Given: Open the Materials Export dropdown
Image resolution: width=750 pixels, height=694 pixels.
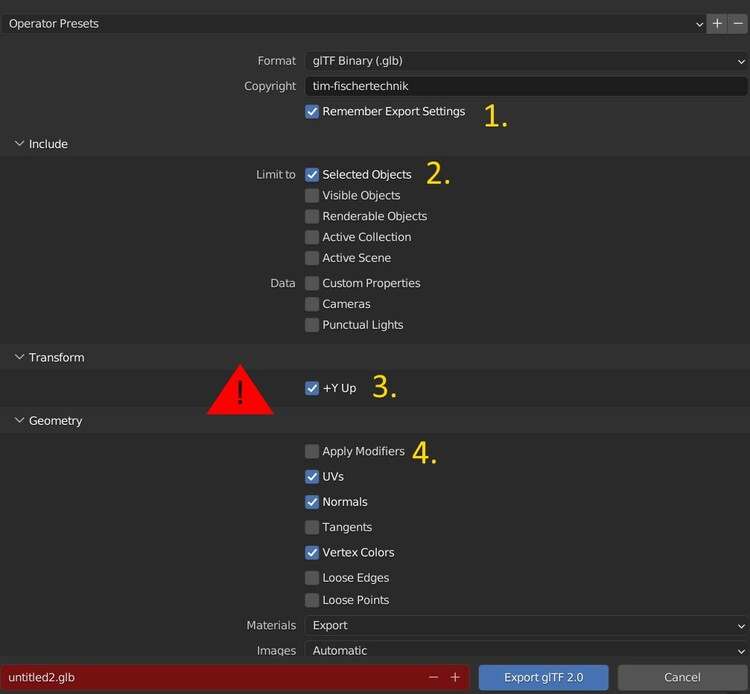Looking at the screenshot, I should coord(526,626).
